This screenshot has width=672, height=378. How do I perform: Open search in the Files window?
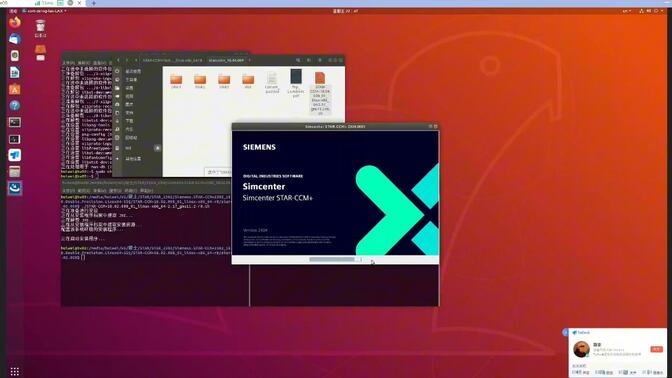coord(298,60)
